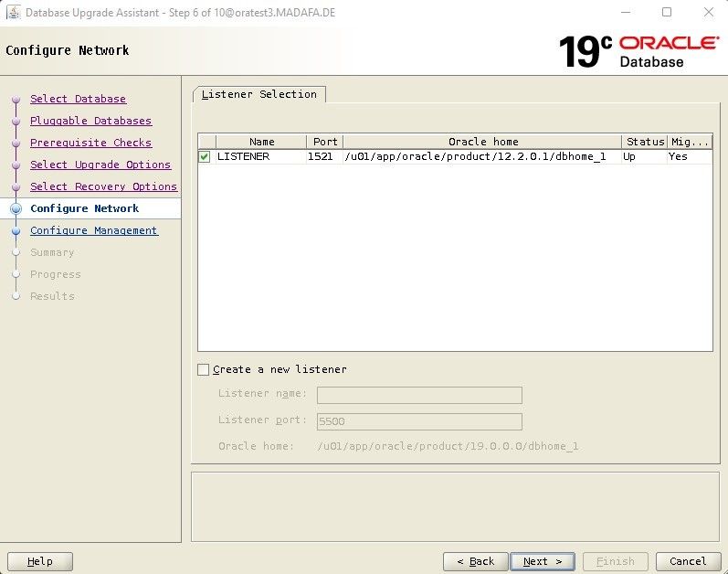
Task: Minimize the Database Upgrade Assistant window
Action: click(626, 12)
